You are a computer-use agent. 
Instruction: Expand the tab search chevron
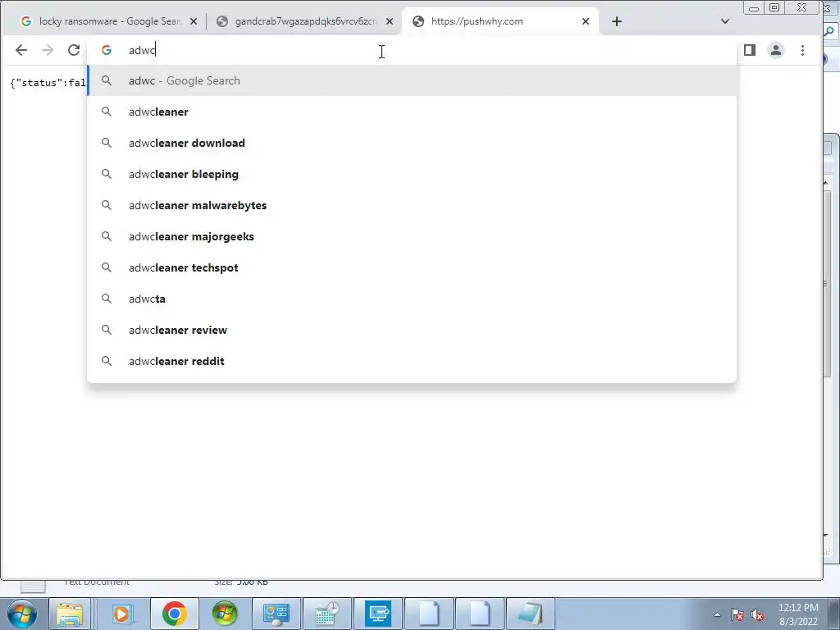tap(725, 21)
